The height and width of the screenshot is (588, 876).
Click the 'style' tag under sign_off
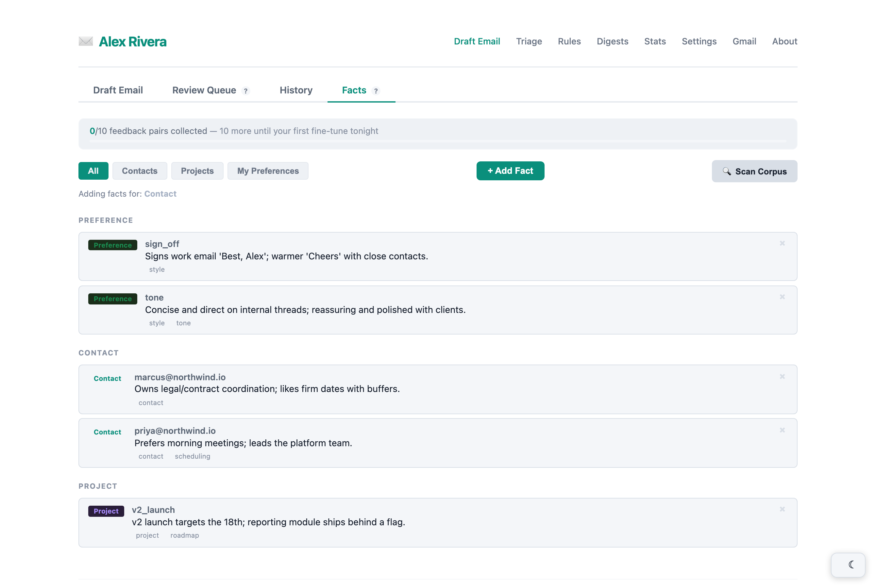coord(157,269)
